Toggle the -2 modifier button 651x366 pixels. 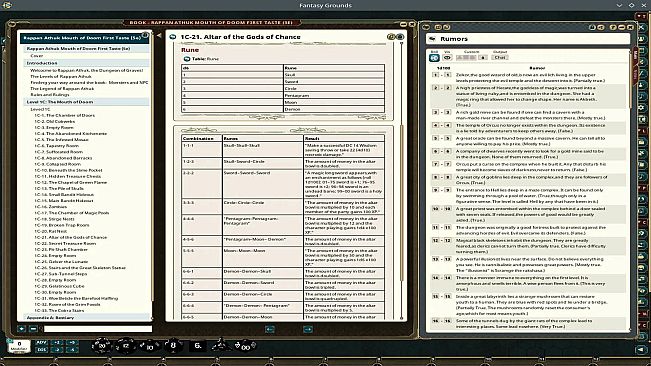[57, 350]
